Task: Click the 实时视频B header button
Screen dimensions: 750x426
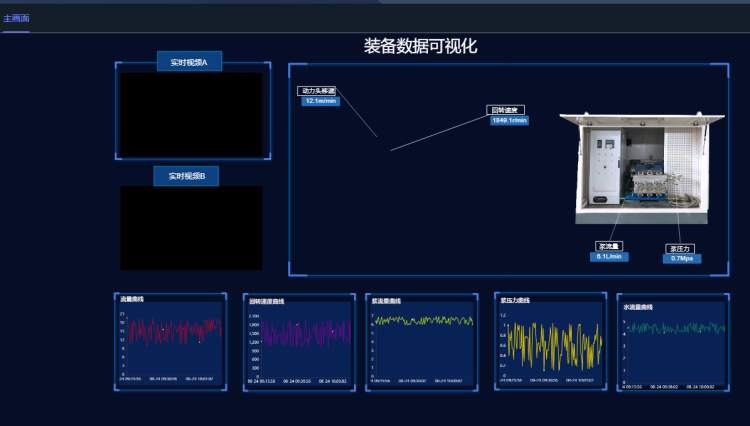Action: click(x=186, y=176)
